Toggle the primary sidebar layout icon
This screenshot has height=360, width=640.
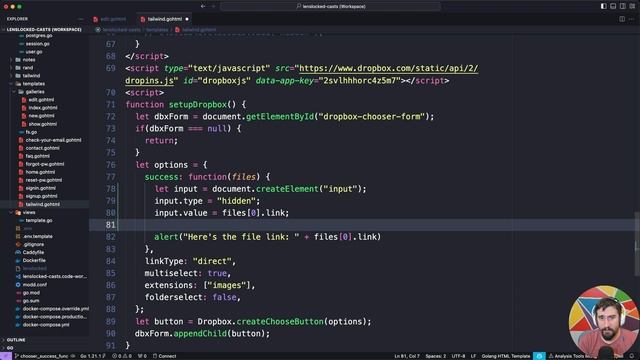[603, 6]
